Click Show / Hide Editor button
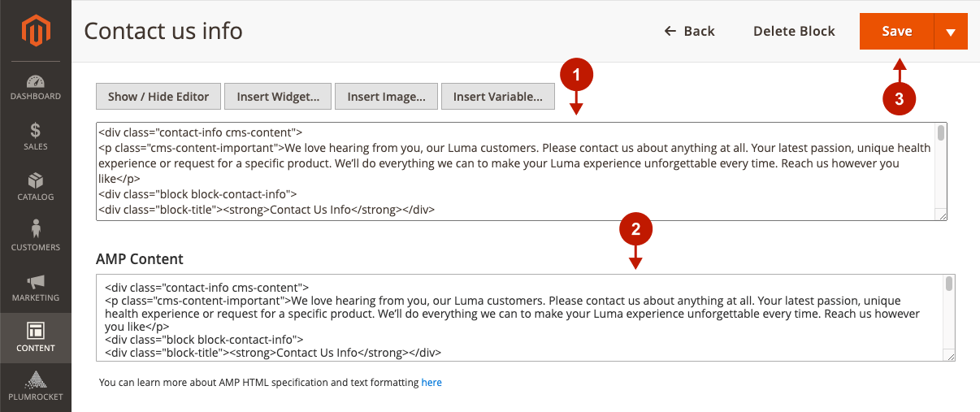 [158, 96]
